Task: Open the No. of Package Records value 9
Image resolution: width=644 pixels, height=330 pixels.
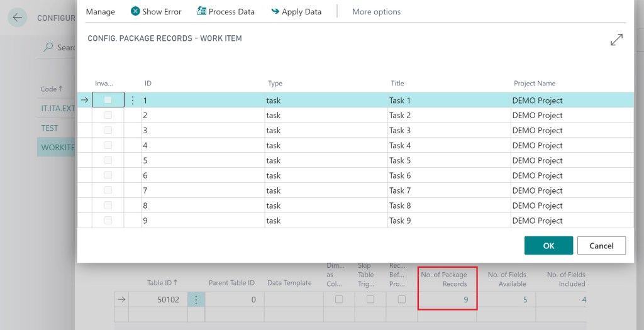Action: click(x=465, y=300)
